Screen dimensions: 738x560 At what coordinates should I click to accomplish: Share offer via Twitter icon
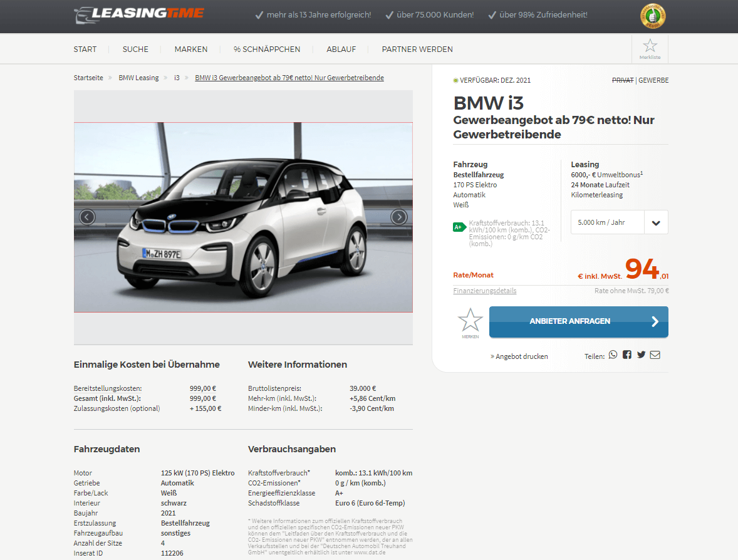pos(641,355)
